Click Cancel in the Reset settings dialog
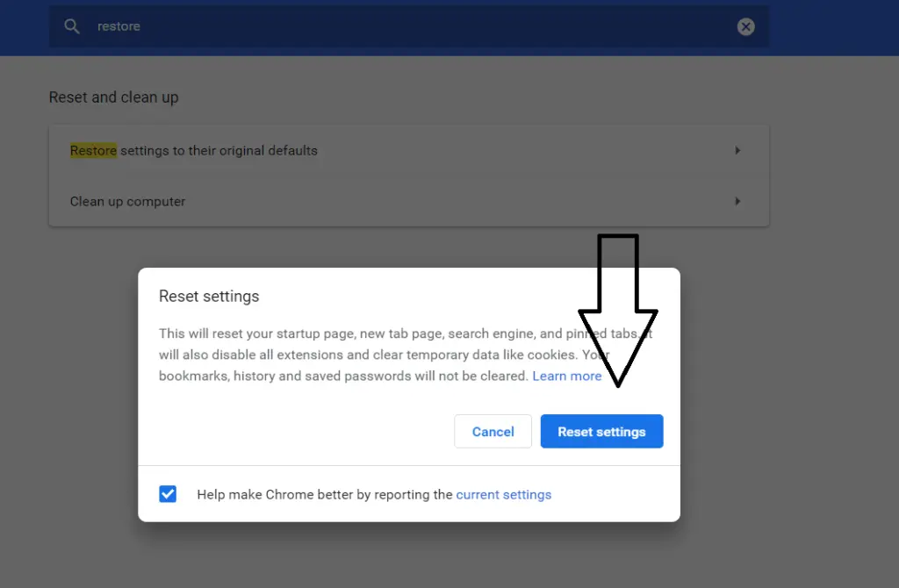The height and width of the screenshot is (588, 899). click(x=493, y=431)
